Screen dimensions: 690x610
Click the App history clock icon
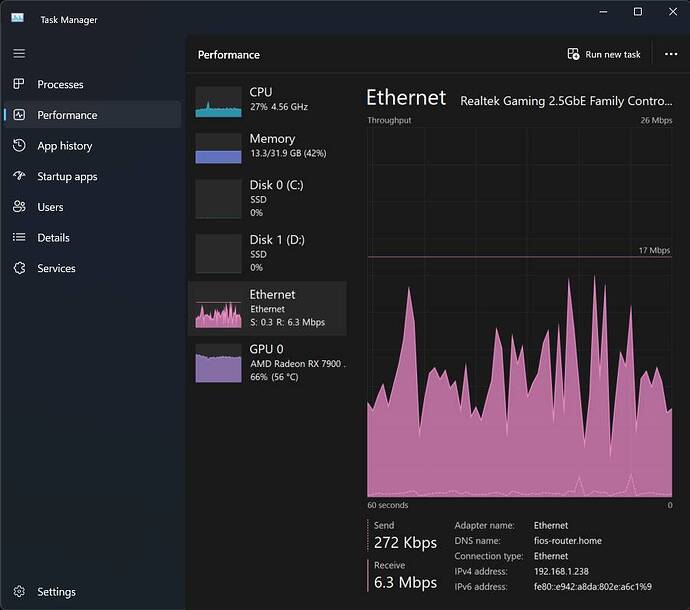click(x=19, y=146)
